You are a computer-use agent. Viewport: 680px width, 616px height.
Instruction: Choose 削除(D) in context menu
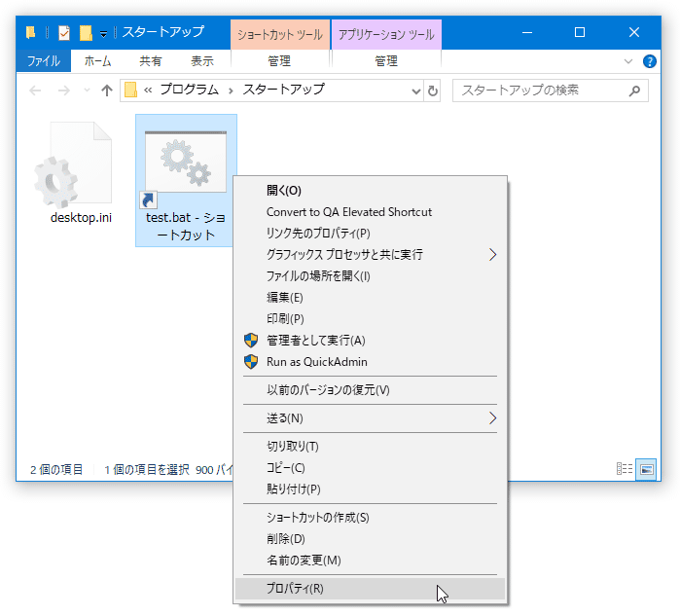tap(370, 539)
